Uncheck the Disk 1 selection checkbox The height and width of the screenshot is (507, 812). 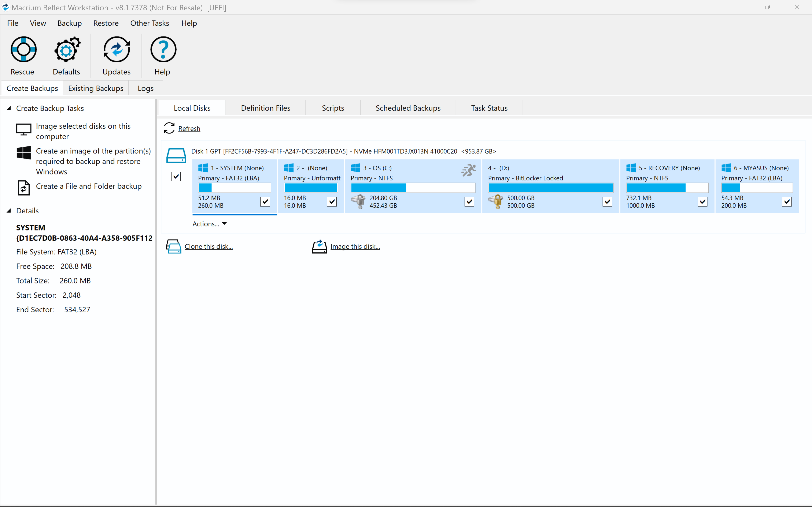[x=176, y=176]
